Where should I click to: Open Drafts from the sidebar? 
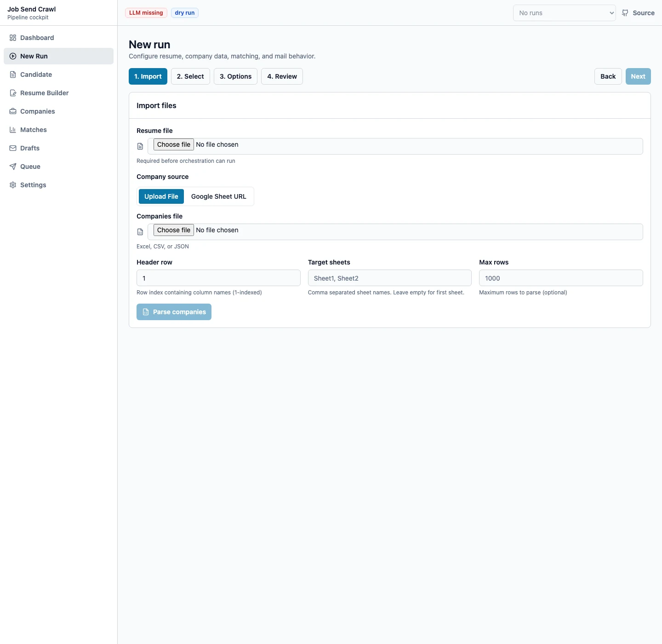coord(58,148)
